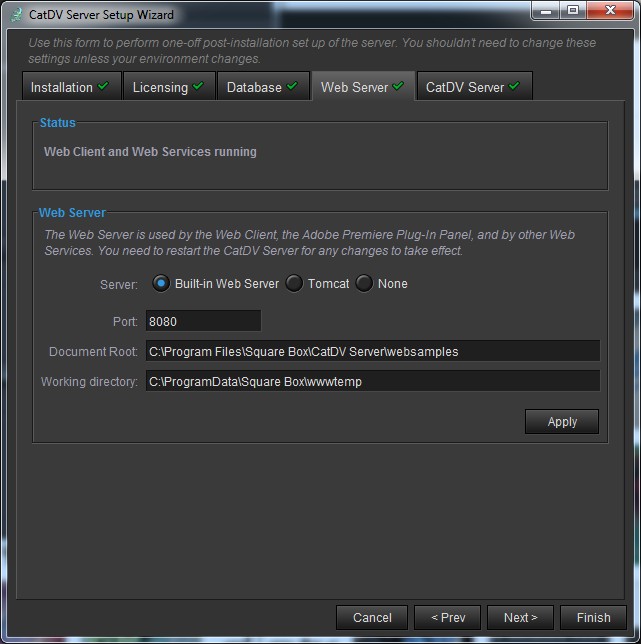Click the 'Web Client and Web Services running' status

click(x=150, y=152)
